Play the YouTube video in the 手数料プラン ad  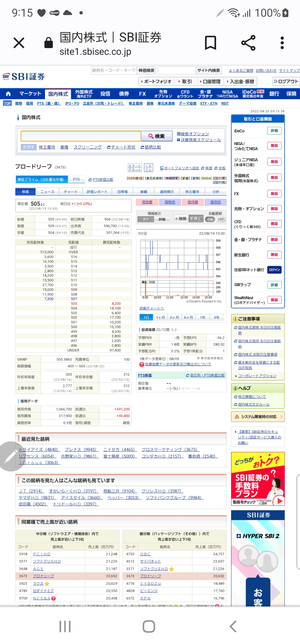(x=279, y=501)
